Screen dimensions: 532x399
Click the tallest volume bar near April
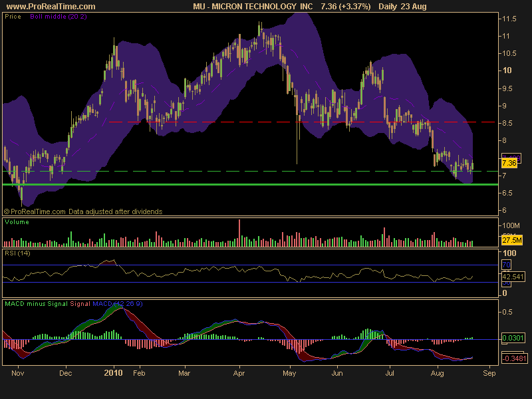[x=239, y=233]
